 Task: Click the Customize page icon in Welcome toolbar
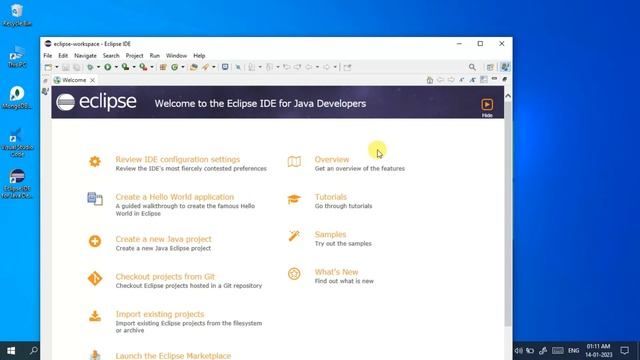tap(484, 80)
